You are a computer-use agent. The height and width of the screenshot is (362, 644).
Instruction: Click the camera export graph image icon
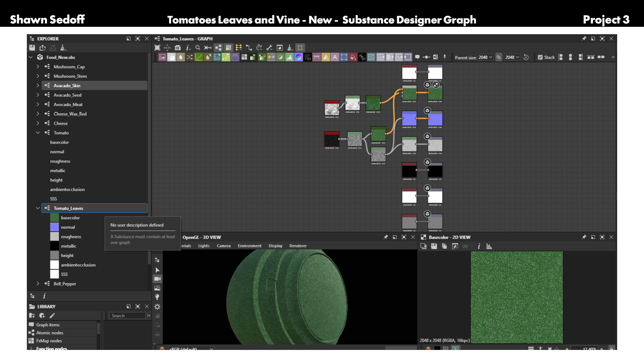click(178, 48)
